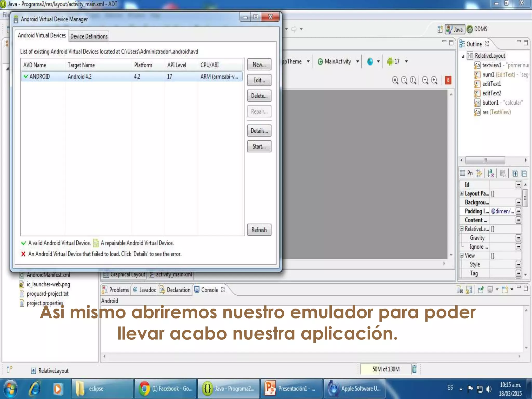Close the Outline view tab
The height and width of the screenshot is (399, 532).
click(487, 44)
